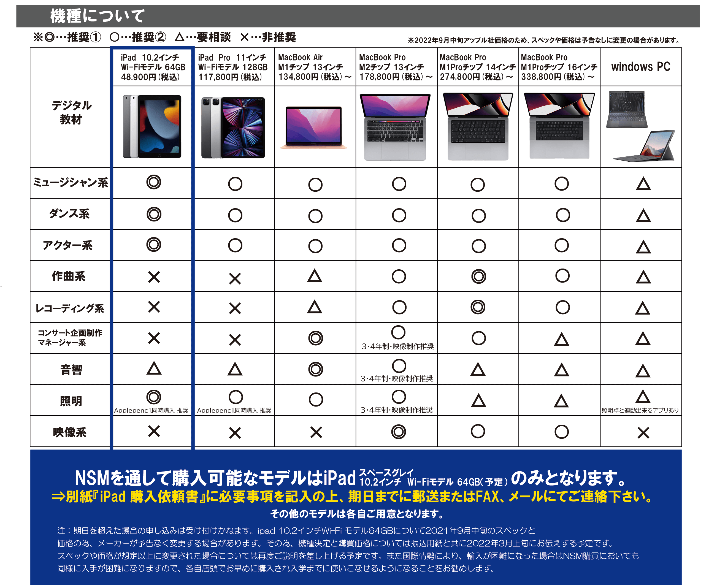Click the コンサート企画制作マネージャー系 row label

(x=69, y=338)
